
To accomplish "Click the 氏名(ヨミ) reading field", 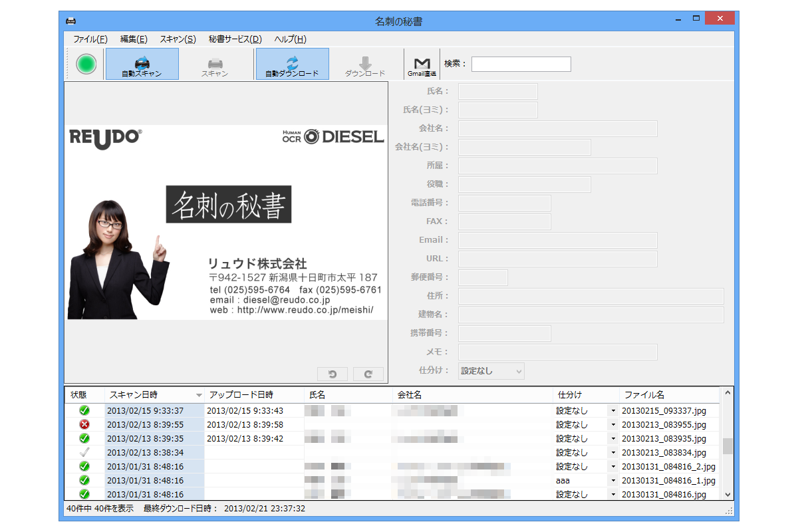I will pos(498,110).
